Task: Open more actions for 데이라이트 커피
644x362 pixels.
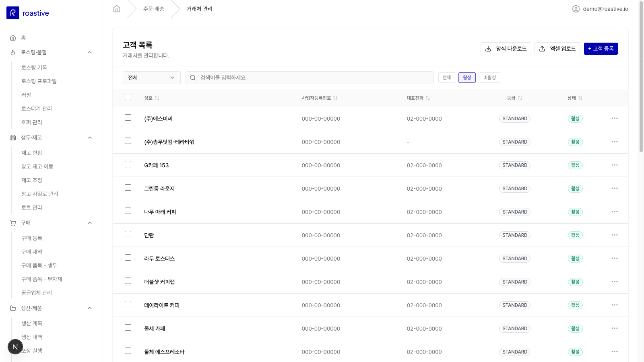Action: [x=615, y=305]
